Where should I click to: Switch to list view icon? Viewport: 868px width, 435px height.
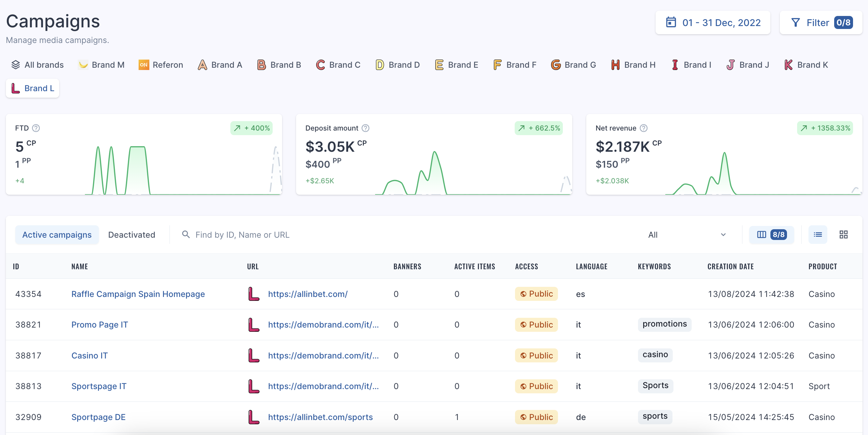point(818,235)
